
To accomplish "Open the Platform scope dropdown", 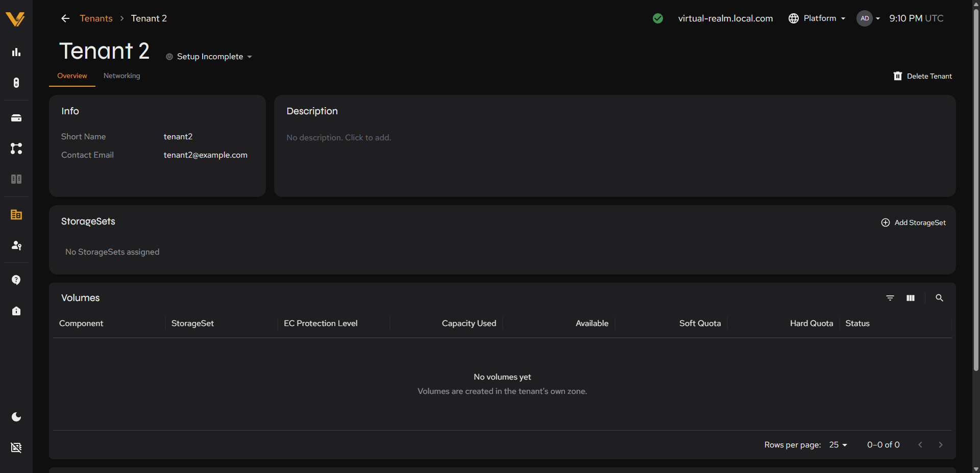I will (817, 18).
